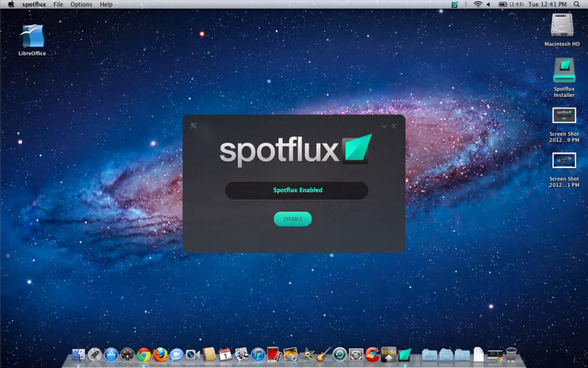This screenshot has width=588, height=368.
Task: Click Spotflux icon in menu bar
Action: [x=454, y=5]
